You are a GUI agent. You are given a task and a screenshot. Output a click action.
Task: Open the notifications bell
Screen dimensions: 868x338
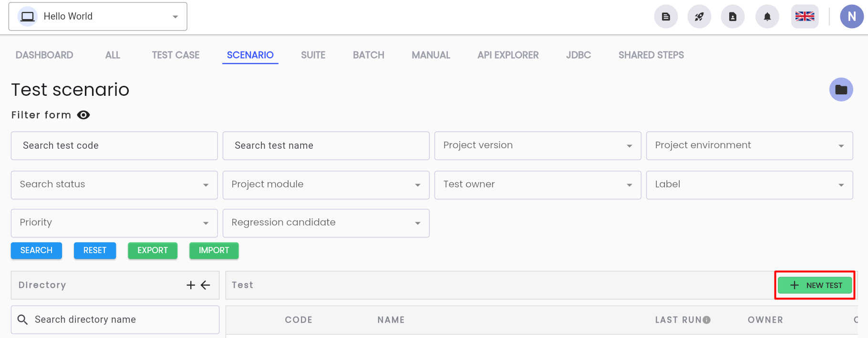coord(767,17)
